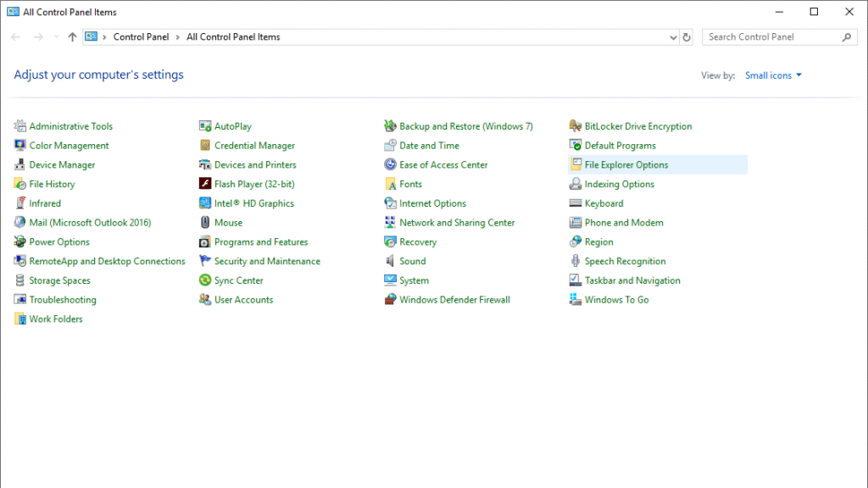Open the Ease of Access Center icon

[390, 164]
